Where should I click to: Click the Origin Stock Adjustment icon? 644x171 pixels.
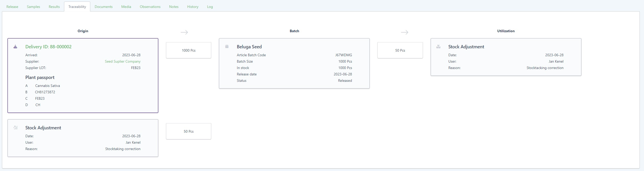click(x=15, y=128)
